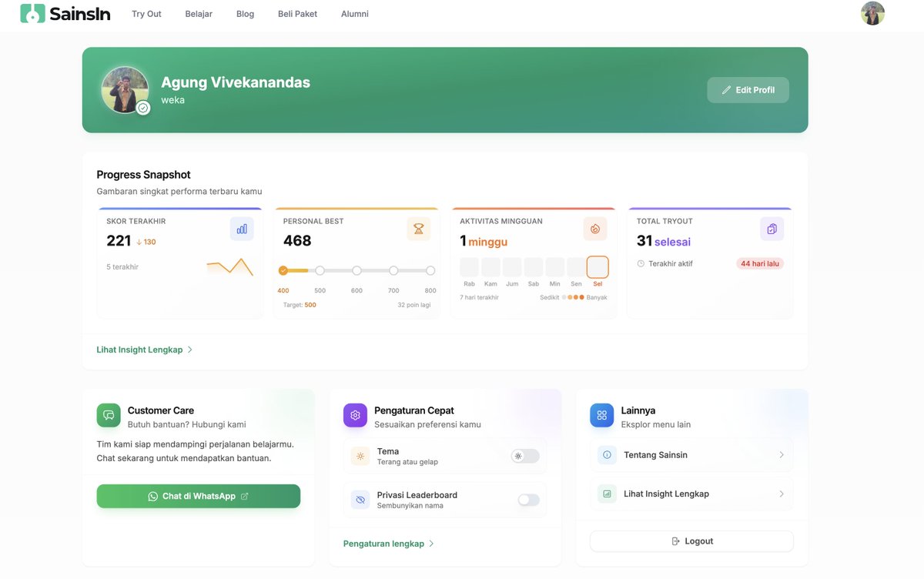
Task: Click the trophy icon in Personal Best
Action: pyautogui.click(x=418, y=229)
